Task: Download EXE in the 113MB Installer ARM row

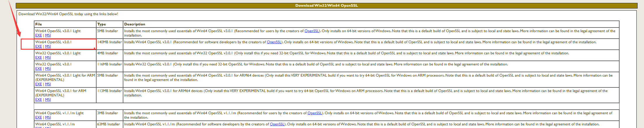Action: tap(38, 100)
